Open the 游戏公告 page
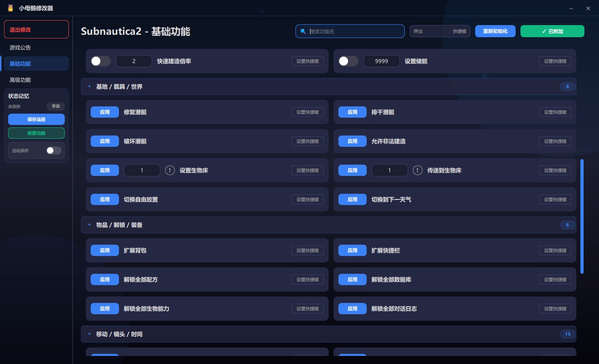The image size is (599, 364). (x=36, y=47)
